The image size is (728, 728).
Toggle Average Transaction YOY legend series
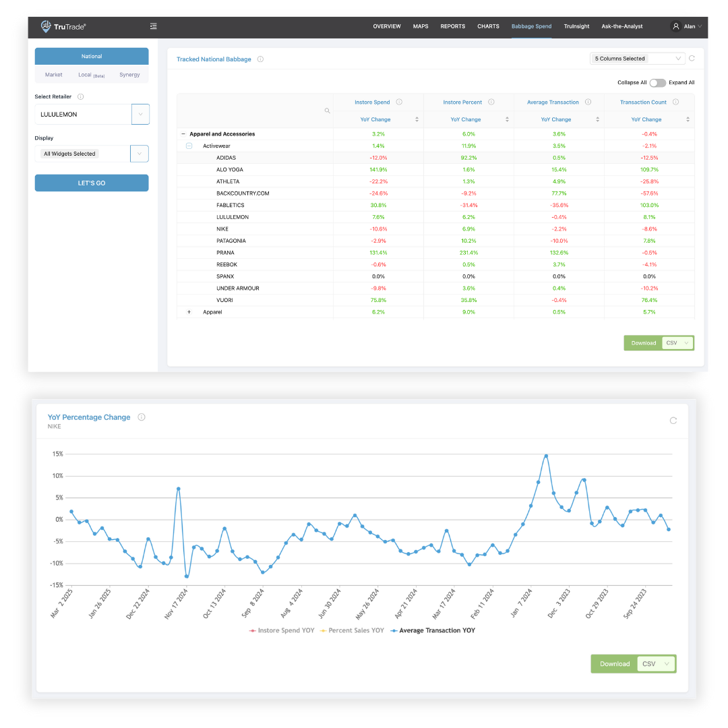coord(433,630)
